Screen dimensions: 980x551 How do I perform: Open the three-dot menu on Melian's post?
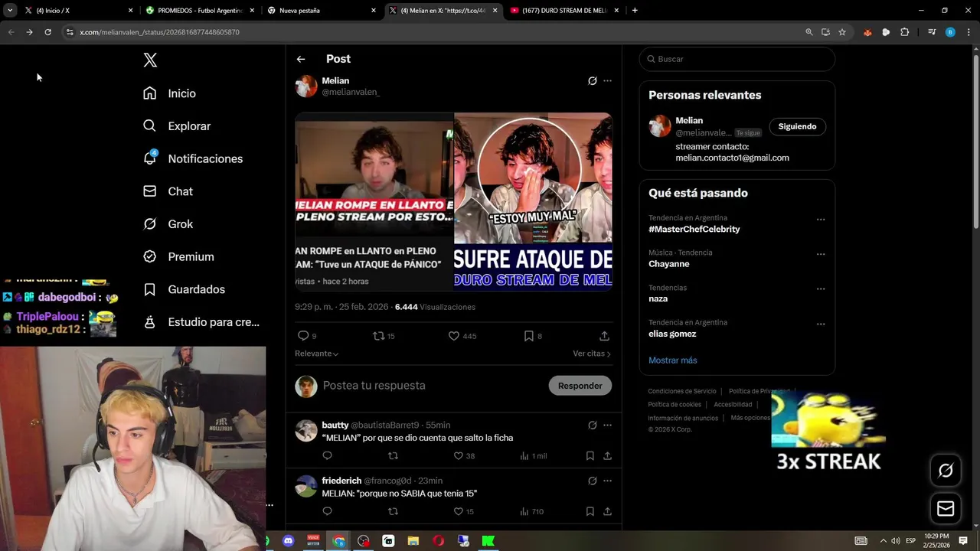(607, 80)
